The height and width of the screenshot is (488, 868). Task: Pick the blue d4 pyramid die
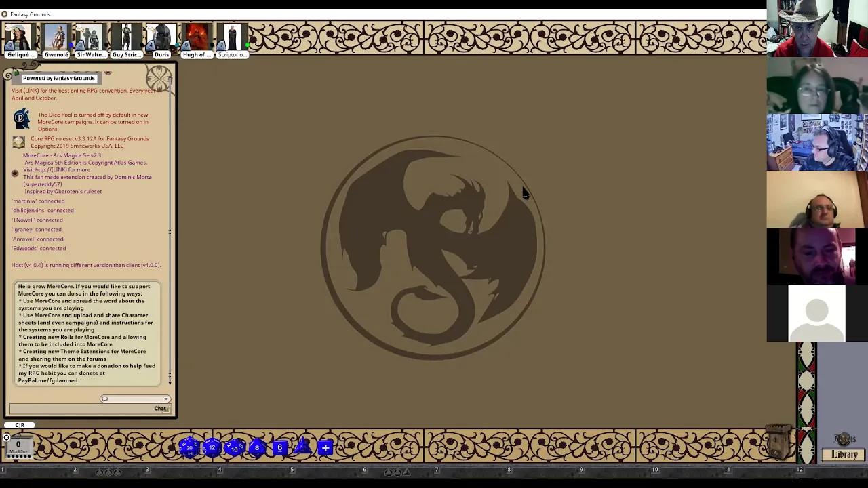tap(302, 447)
